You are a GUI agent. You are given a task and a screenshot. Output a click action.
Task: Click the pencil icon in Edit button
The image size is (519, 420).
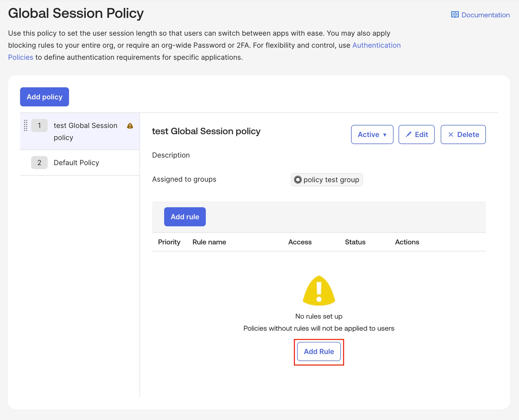click(x=408, y=135)
